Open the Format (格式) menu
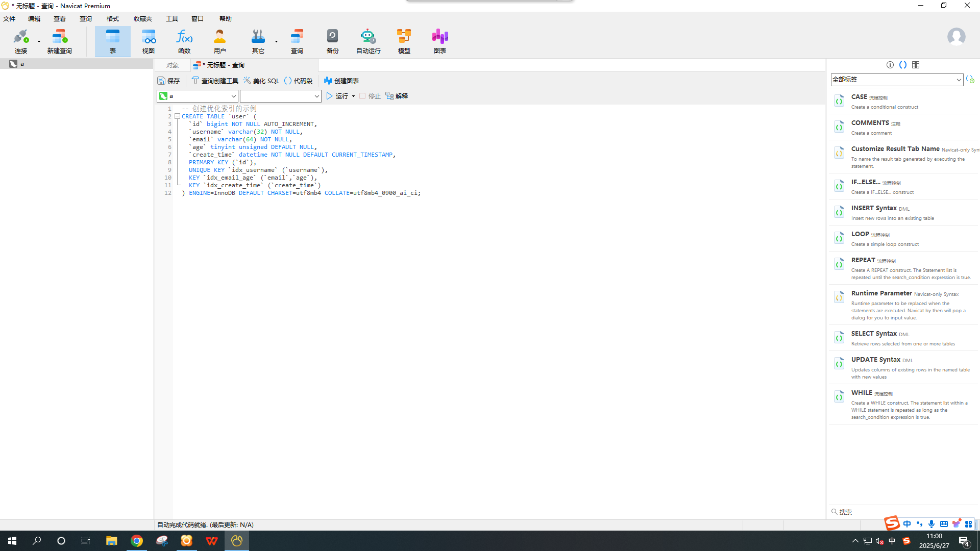The height and width of the screenshot is (551, 980). 113,18
